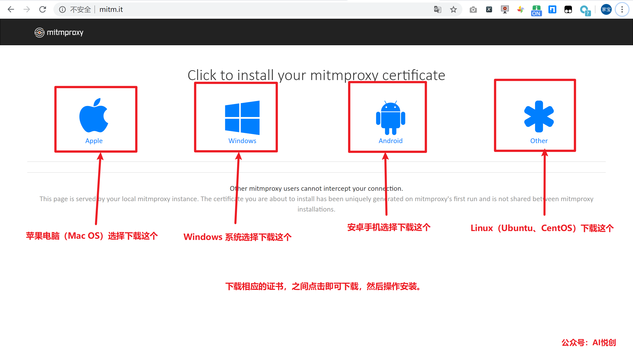Screen dimensions: 633x364
Task: Click the Other asterisk icon
Action: click(x=539, y=116)
